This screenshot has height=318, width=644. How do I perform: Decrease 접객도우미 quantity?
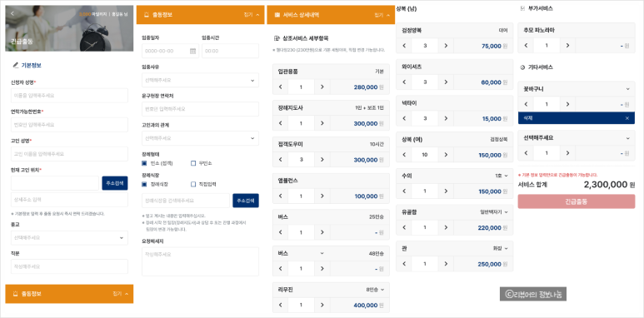[x=281, y=160]
